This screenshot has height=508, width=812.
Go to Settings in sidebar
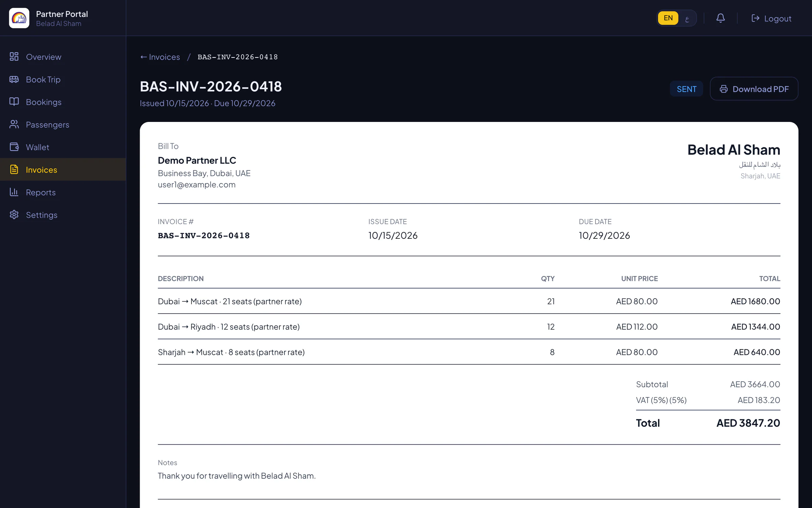(63, 215)
